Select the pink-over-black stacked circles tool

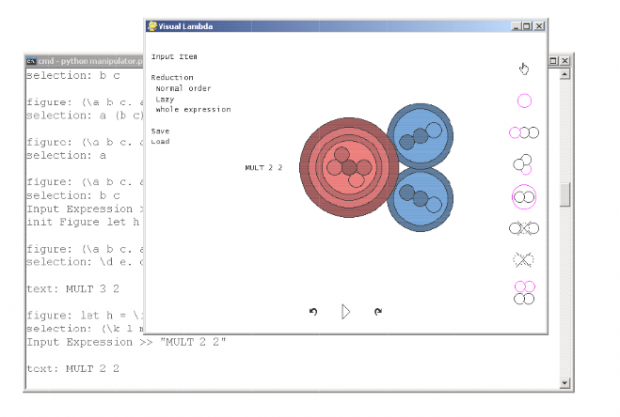tap(524, 292)
